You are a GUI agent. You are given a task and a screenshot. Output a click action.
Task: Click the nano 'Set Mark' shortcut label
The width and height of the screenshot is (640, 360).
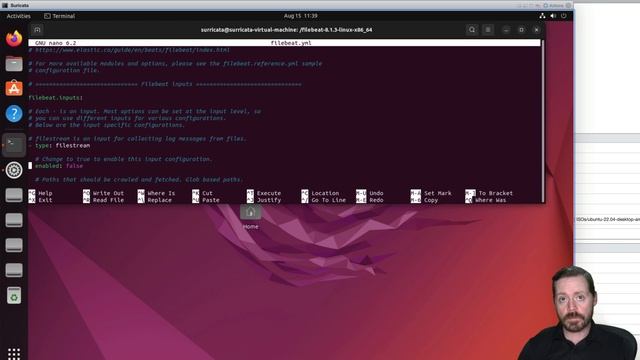coord(438,193)
